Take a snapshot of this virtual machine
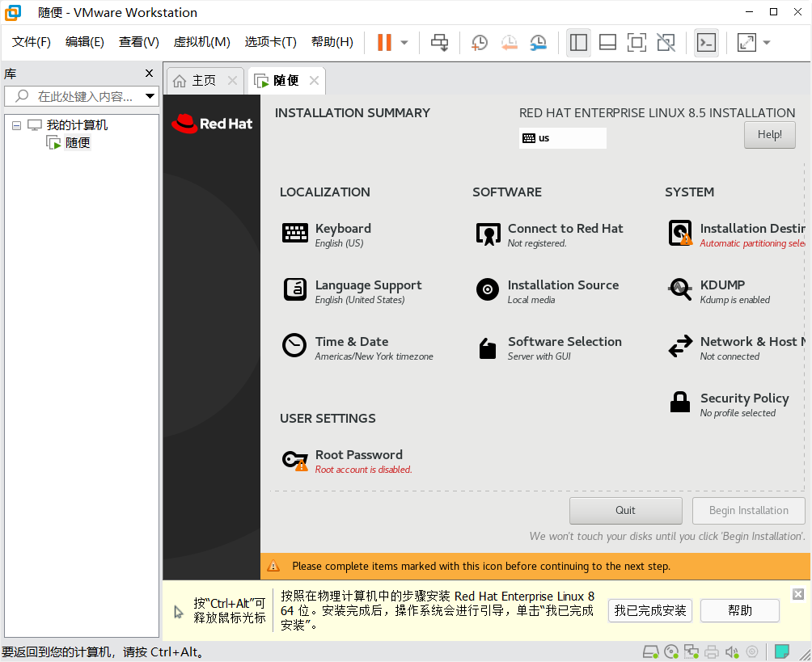 tap(480, 43)
